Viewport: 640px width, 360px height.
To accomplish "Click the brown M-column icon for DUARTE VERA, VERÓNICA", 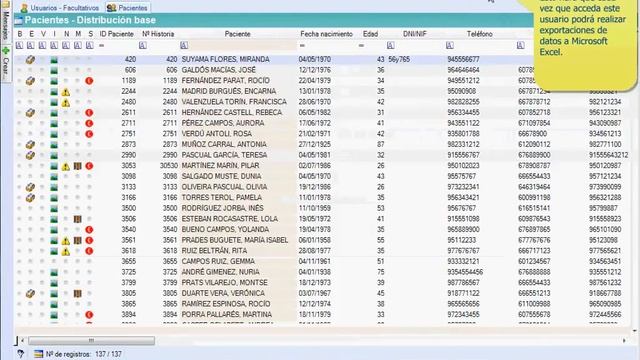I will coord(78,293).
